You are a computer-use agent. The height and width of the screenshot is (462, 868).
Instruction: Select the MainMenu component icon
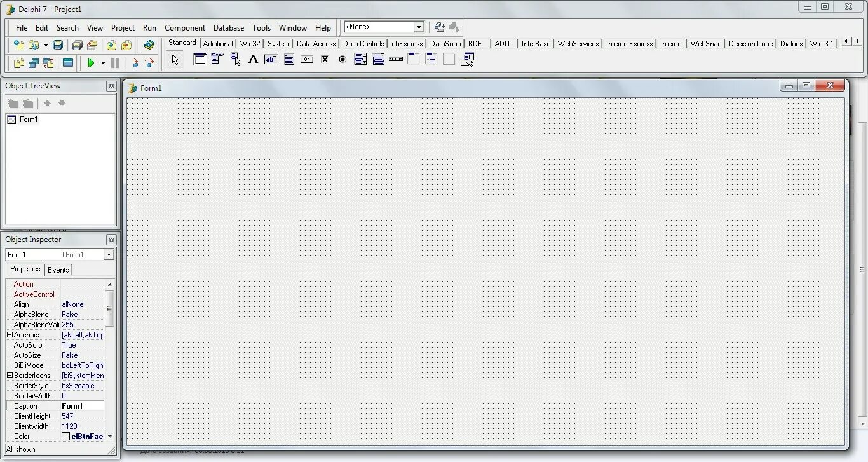point(217,59)
